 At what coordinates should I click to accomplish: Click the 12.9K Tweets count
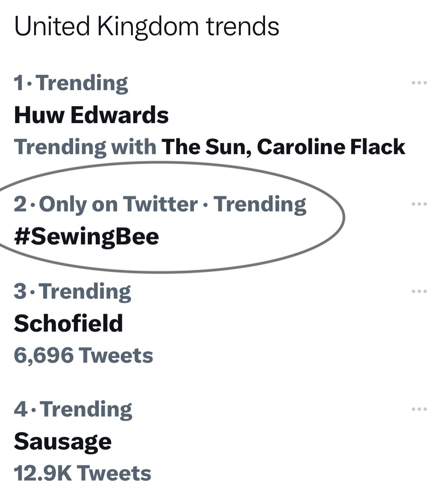coord(82,473)
